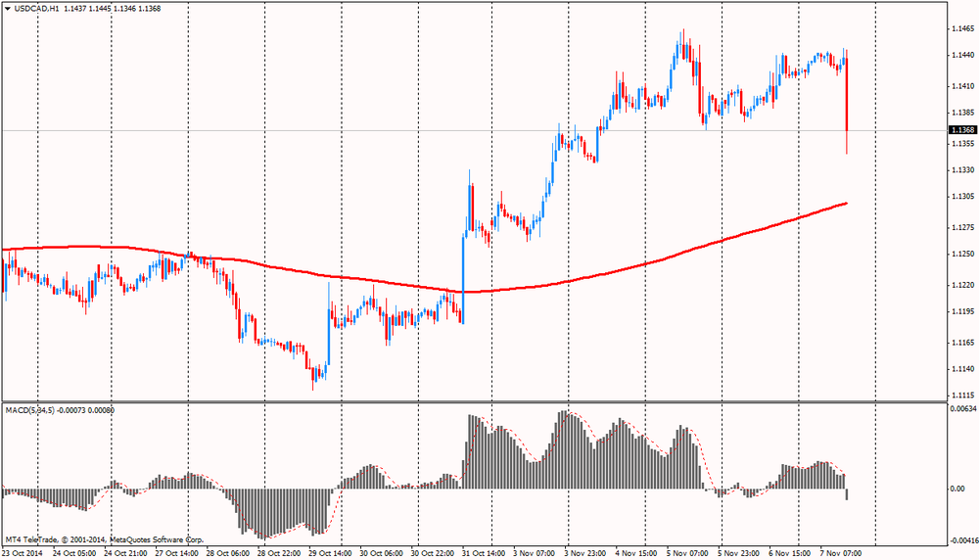Click the highlighted current price tag 1.1368
979x560 pixels.
coord(962,130)
